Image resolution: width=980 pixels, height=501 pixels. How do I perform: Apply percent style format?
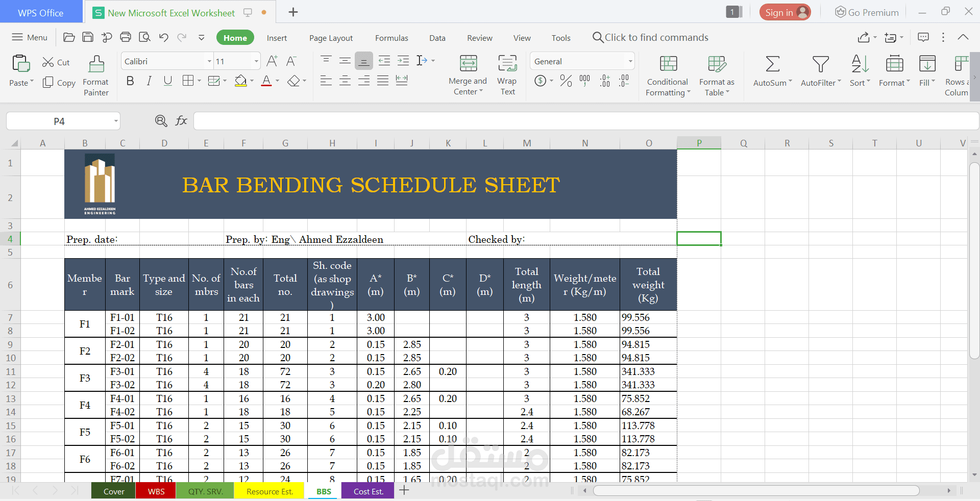566,81
